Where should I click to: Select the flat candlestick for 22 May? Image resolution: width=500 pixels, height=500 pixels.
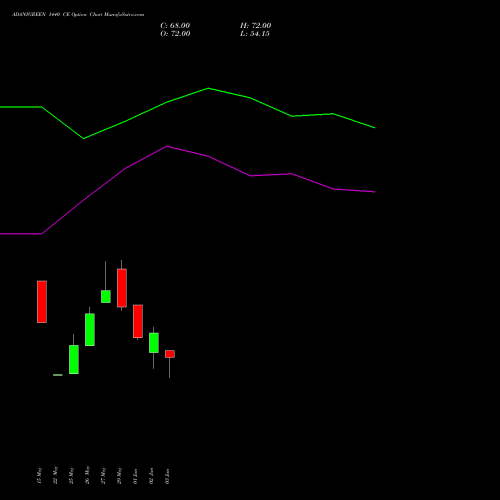pos(58,375)
